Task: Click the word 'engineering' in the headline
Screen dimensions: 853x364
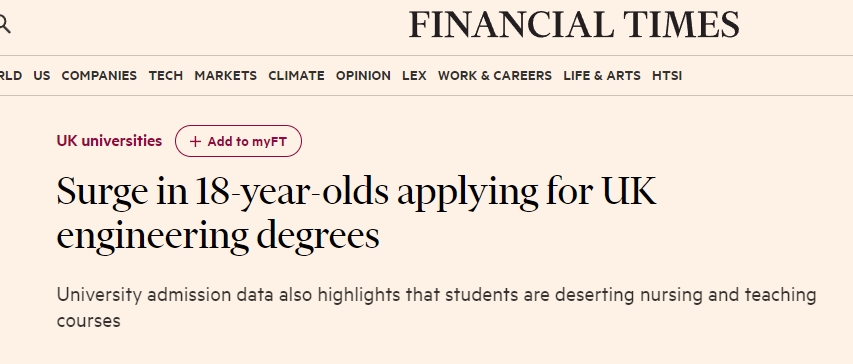Action: point(152,236)
